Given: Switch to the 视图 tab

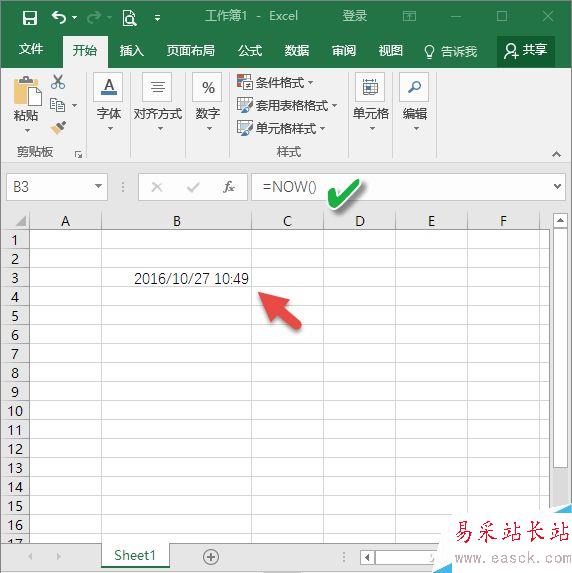Looking at the screenshot, I should (x=390, y=50).
